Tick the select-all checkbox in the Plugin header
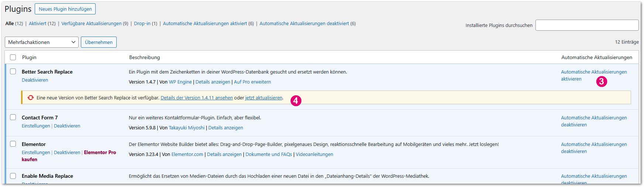Screen dimensions: 644x187 tap(13, 57)
